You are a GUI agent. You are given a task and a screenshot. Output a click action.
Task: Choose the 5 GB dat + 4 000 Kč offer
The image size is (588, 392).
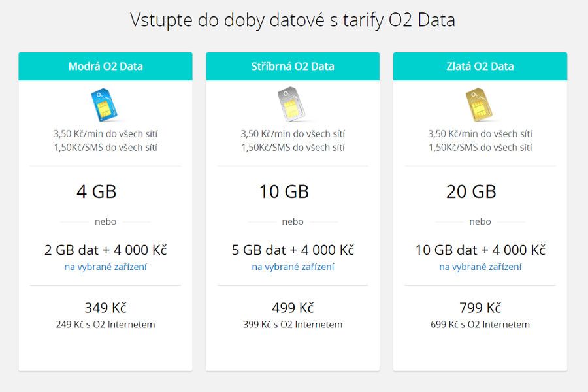[x=293, y=250]
